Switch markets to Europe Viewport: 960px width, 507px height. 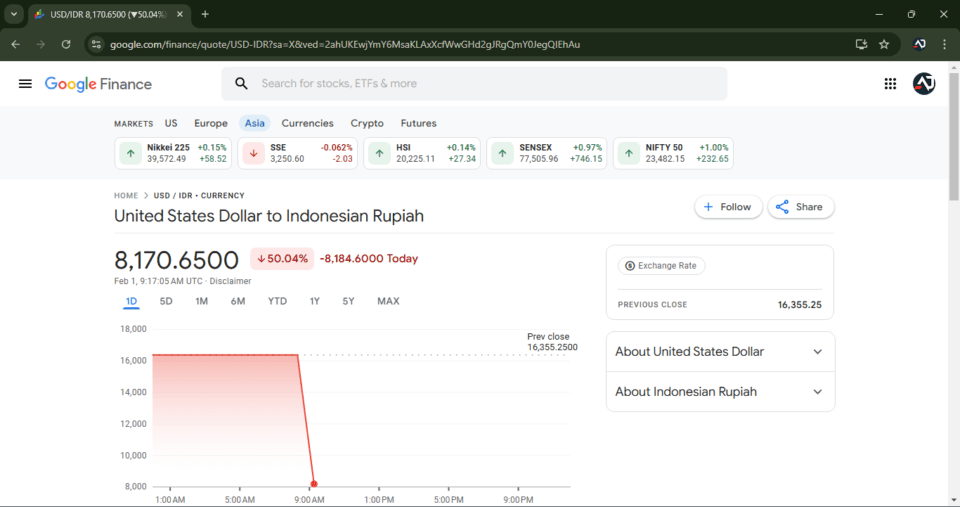pos(211,123)
